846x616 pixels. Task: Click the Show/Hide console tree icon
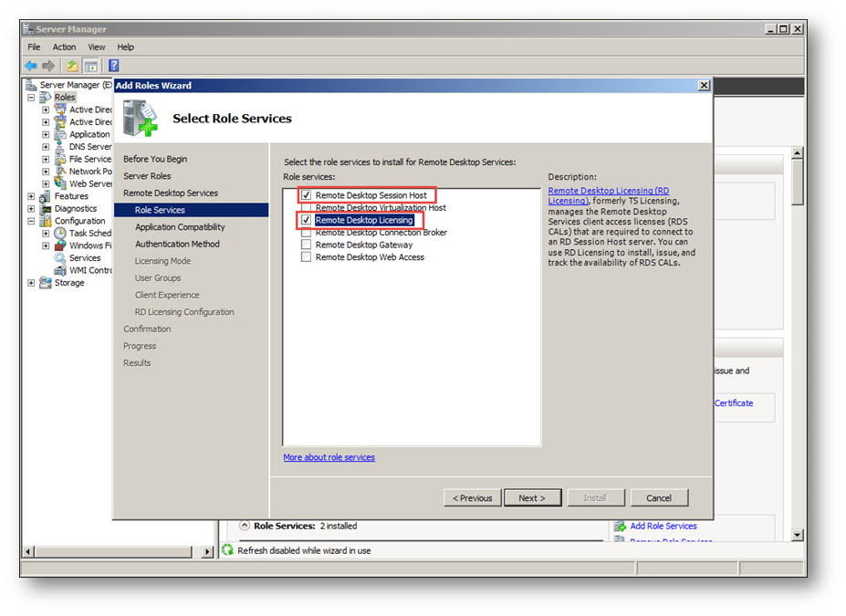click(x=90, y=66)
